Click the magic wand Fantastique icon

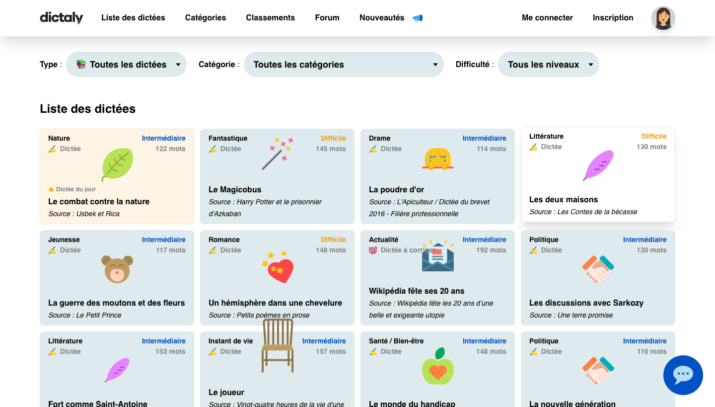[277, 154]
